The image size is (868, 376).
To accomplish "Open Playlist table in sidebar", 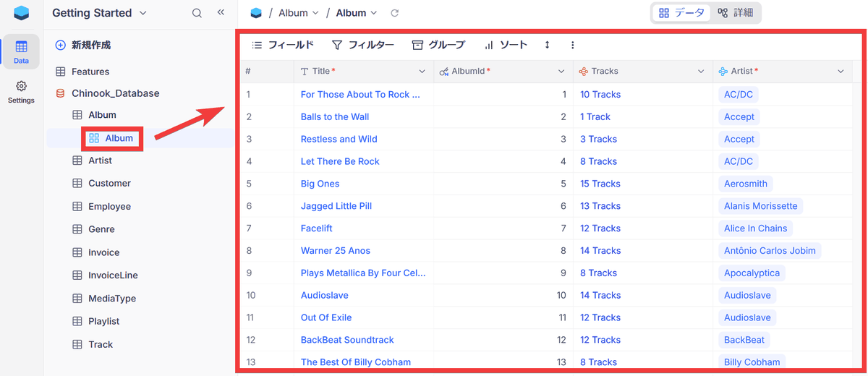I will point(104,321).
